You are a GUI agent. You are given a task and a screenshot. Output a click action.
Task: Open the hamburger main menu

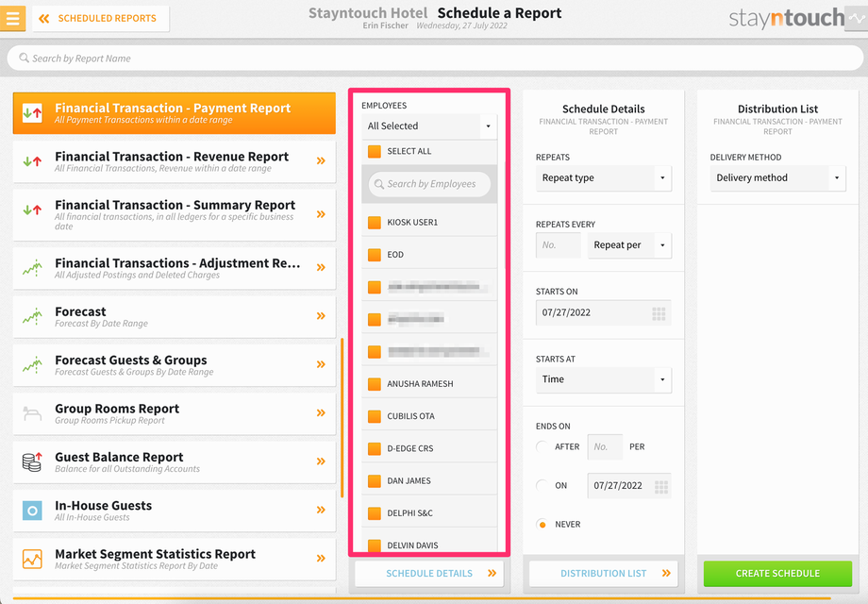pos(12,18)
